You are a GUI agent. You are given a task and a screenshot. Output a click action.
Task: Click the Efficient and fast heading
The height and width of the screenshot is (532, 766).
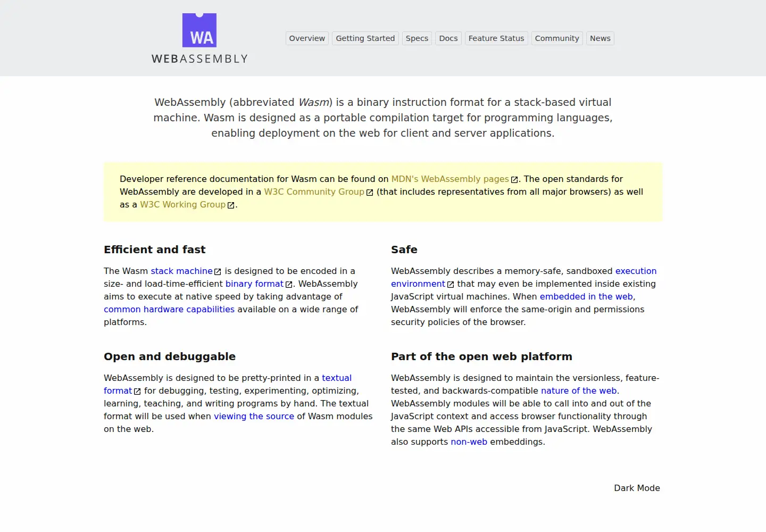(x=154, y=250)
